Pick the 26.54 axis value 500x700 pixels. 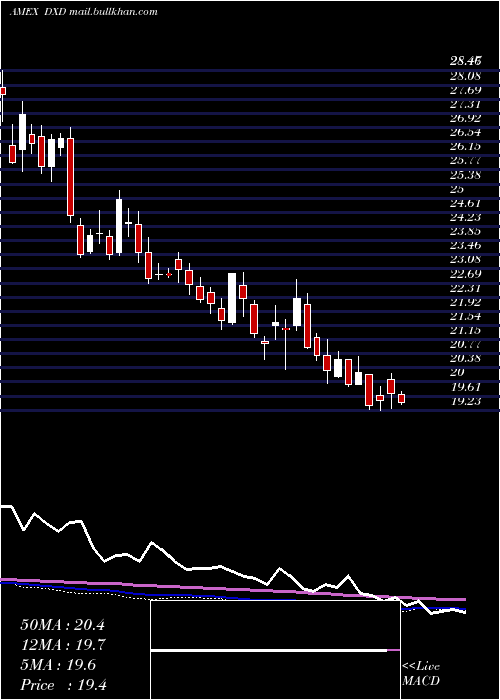[x=465, y=132]
